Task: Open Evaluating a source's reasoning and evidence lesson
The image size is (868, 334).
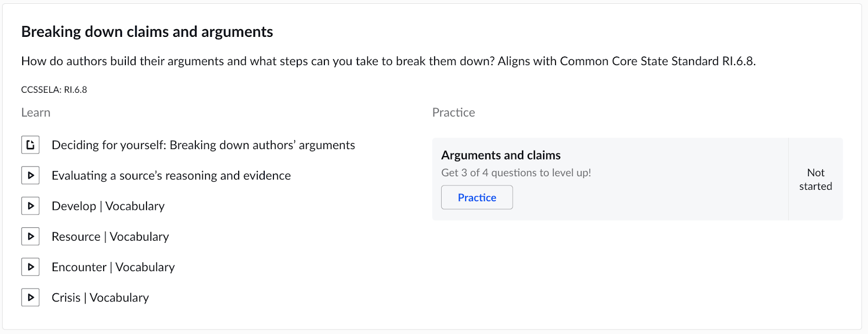Action: point(171,176)
